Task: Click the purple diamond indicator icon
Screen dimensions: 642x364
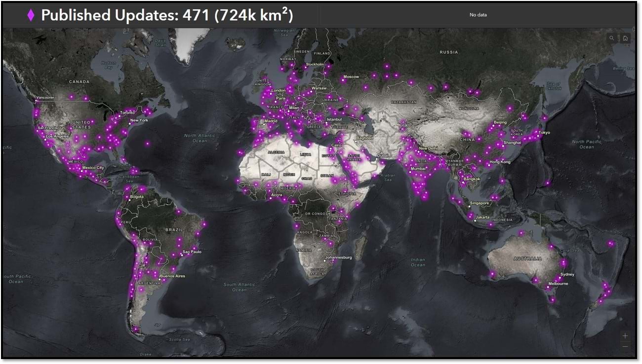Action: pyautogui.click(x=31, y=15)
